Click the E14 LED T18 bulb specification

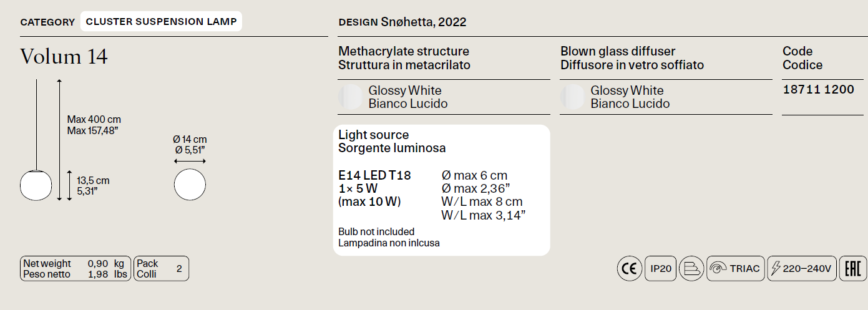[374, 176]
